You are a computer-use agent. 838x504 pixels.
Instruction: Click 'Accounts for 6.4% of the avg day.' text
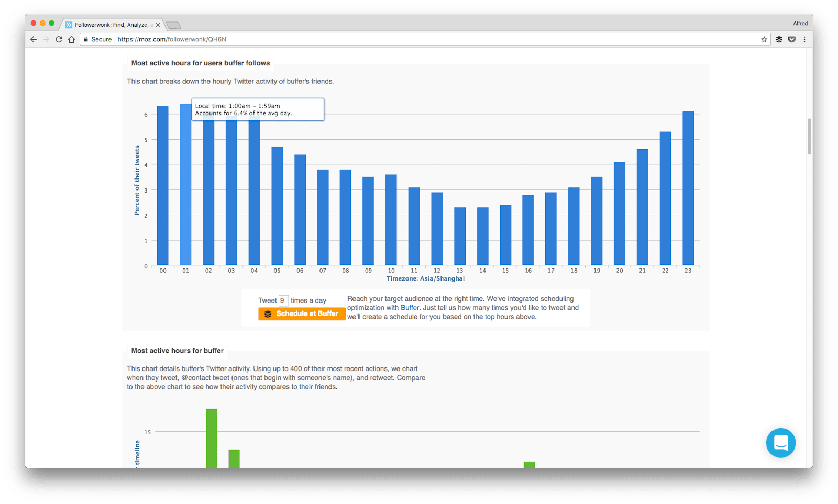click(244, 113)
